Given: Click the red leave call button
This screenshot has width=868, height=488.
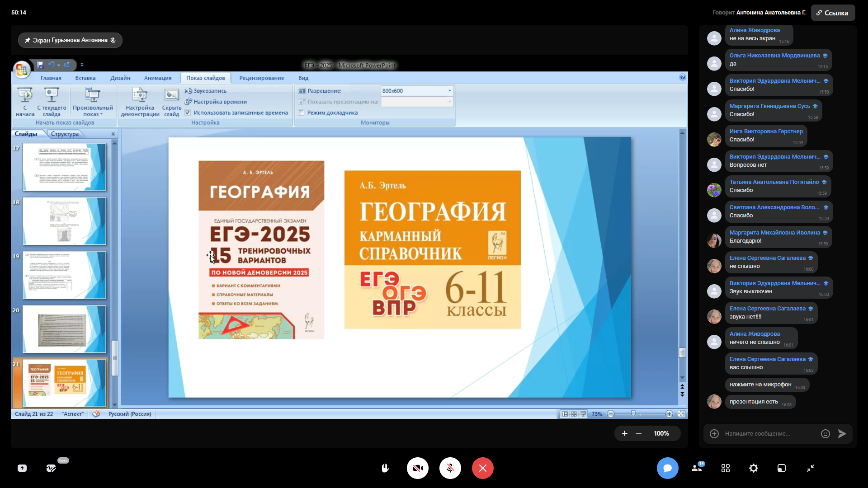Looking at the screenshot, I should point(483,468).
